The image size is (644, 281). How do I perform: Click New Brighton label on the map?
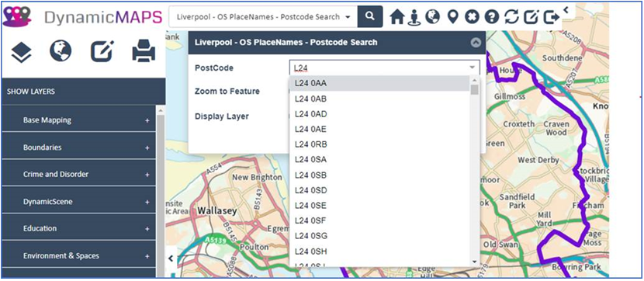click(x=257, y=178)
